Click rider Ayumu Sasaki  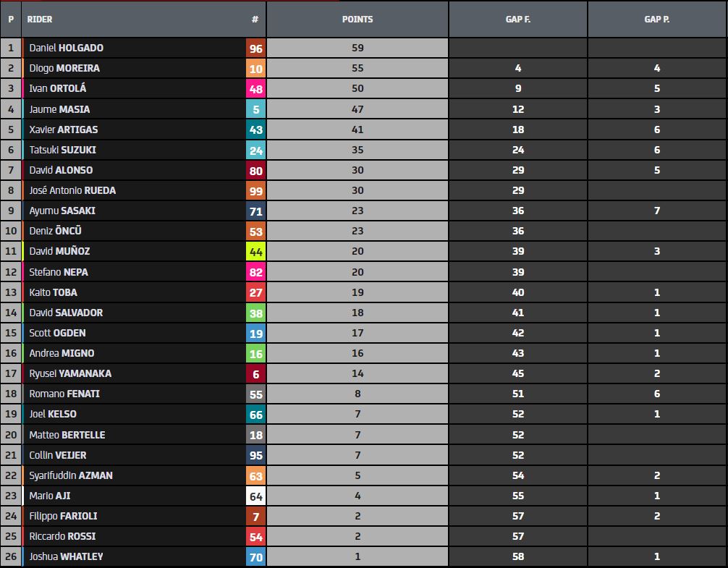tap(62, 211)
